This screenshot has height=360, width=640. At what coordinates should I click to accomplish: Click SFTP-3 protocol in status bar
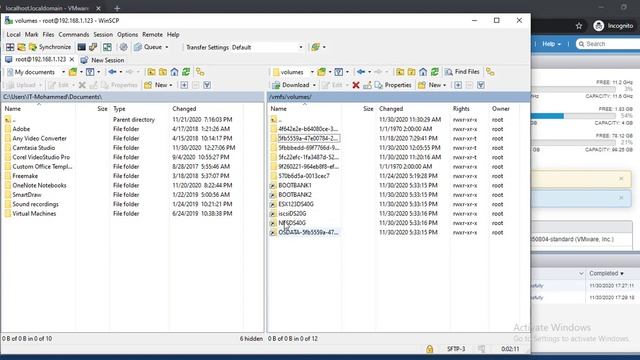coord(456,349)
